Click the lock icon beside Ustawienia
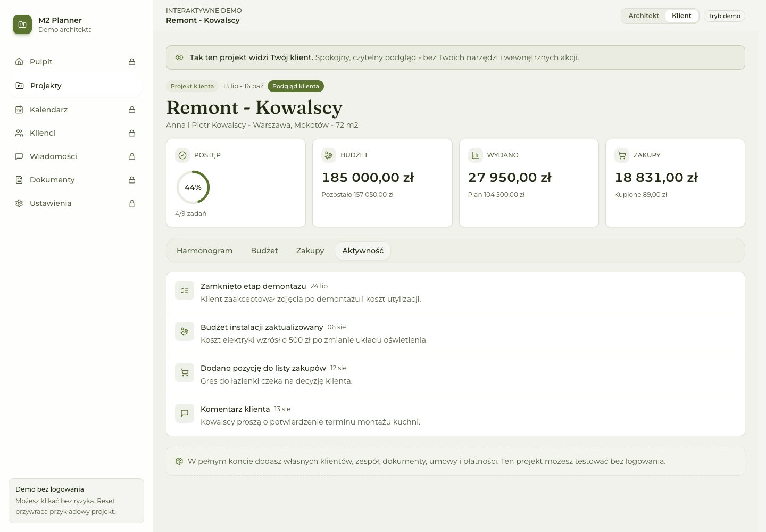 tap(132, 203)
